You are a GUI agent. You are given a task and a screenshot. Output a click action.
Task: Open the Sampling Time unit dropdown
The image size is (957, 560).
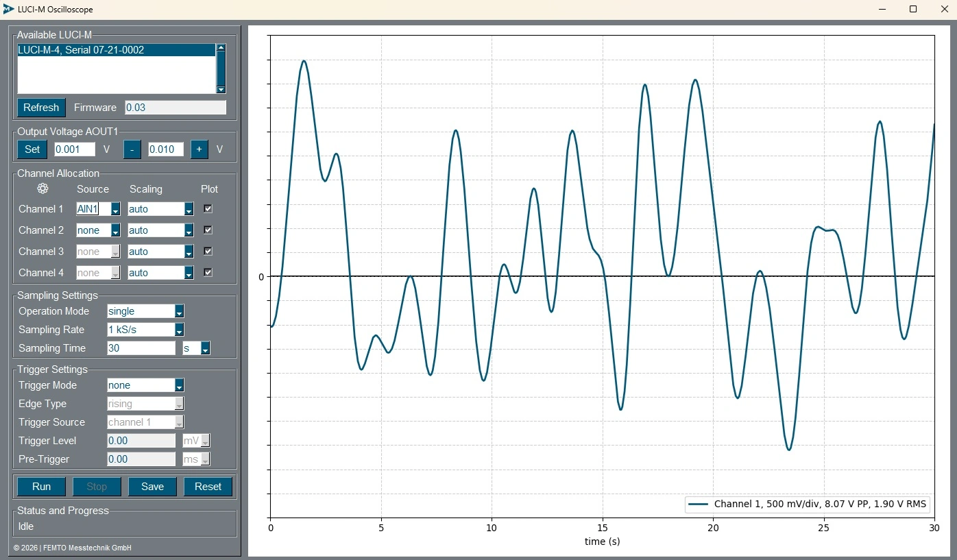204,349
